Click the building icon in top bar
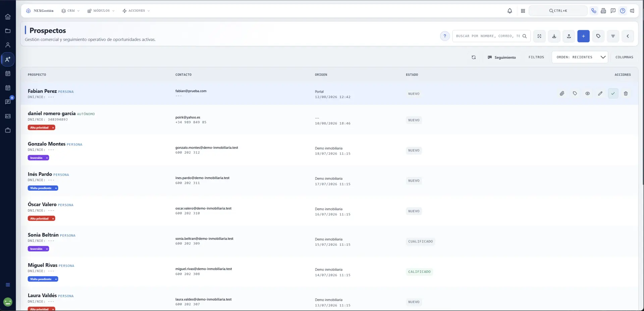 pos(603,11)
